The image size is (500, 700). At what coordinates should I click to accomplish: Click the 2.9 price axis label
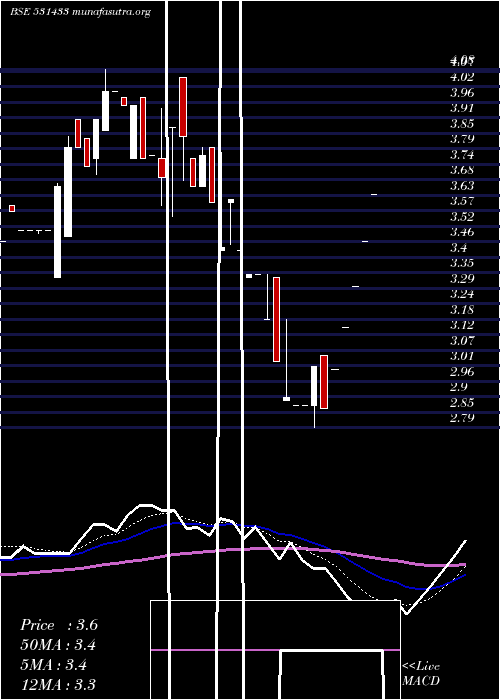[x=459, y=387]
